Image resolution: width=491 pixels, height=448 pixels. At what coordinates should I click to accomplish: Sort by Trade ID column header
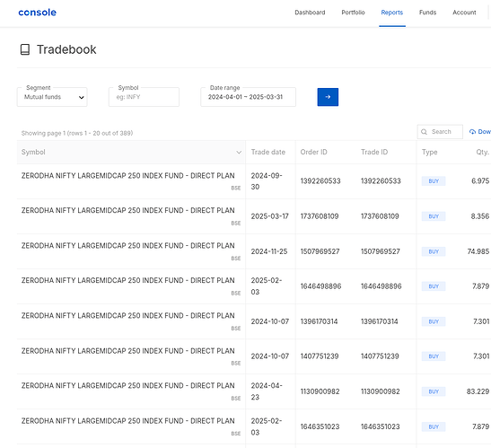coord(374,153)
